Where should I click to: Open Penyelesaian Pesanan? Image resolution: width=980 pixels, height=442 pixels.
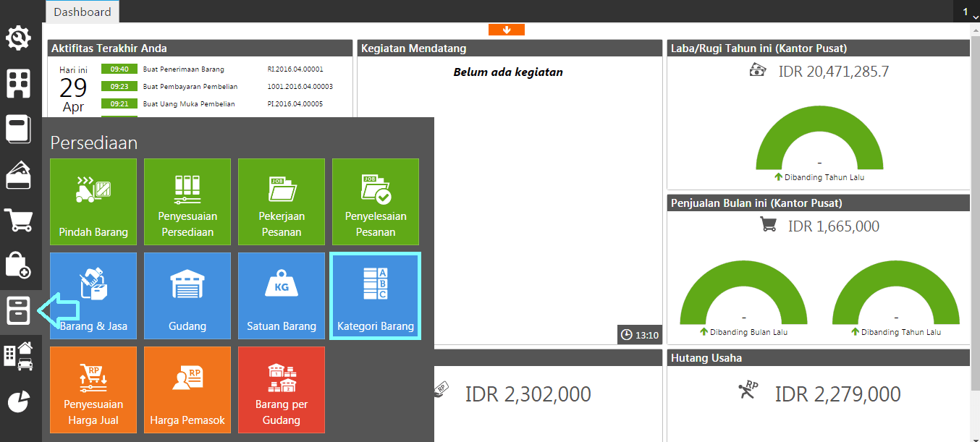coord(375,202)
